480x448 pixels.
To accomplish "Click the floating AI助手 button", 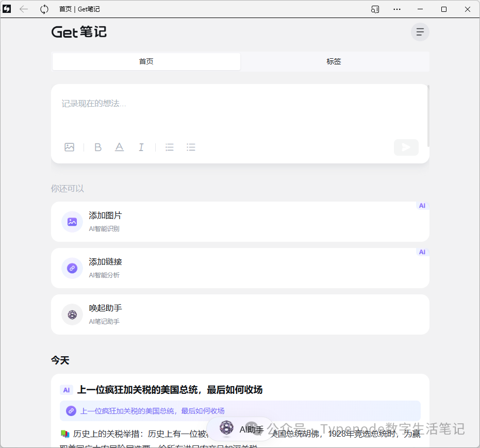I will tap(241, 429).
